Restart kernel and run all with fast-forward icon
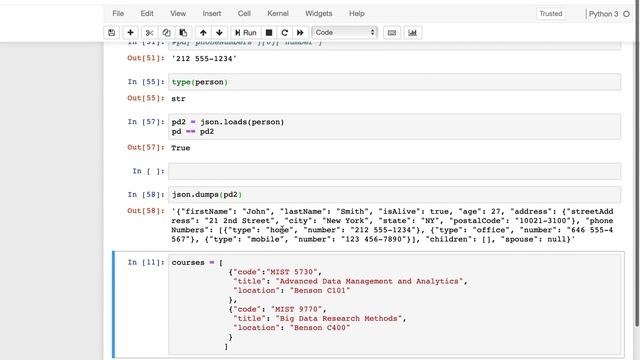 tap(300, 33)
